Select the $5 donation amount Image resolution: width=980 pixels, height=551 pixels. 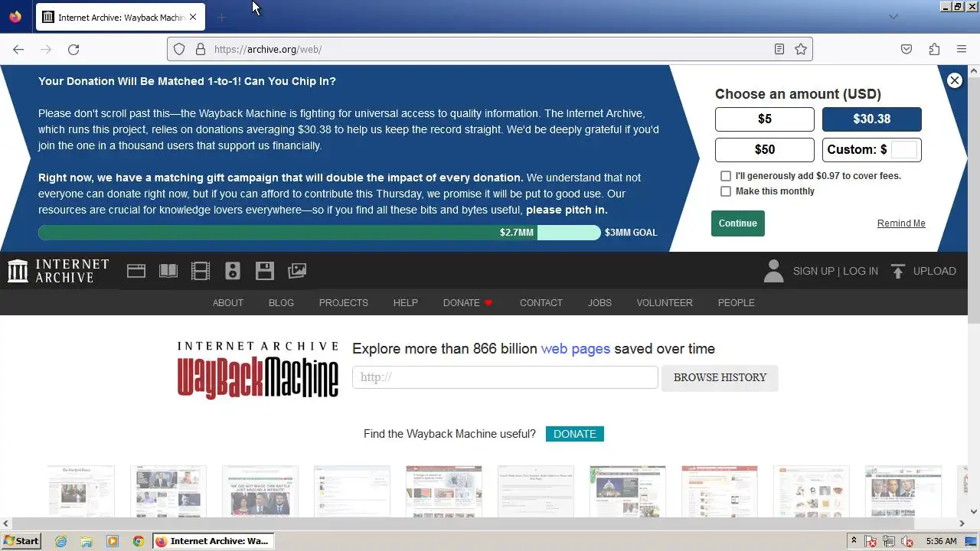(765, 119)
